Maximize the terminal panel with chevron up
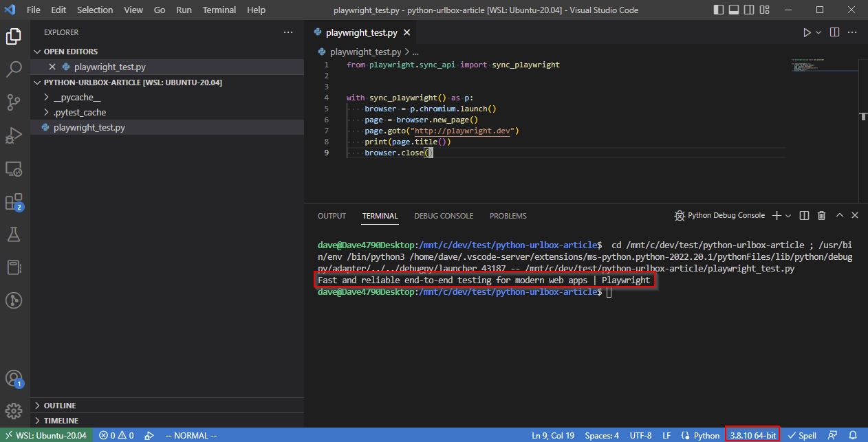 pos(839,216)
